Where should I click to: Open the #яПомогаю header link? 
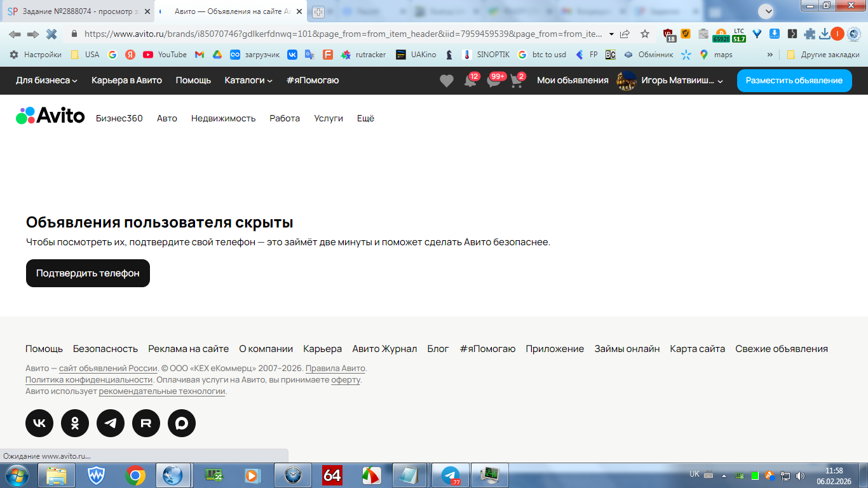click(313, 81)
